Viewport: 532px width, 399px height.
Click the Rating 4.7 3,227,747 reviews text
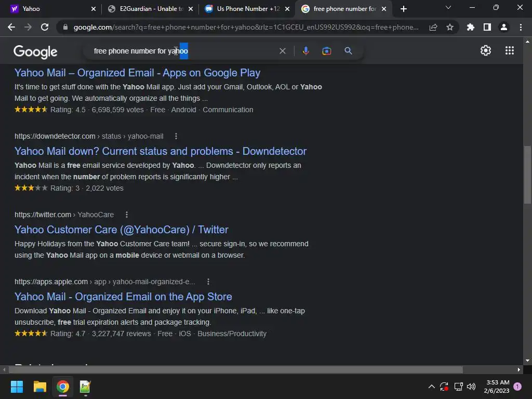[101, 334]
